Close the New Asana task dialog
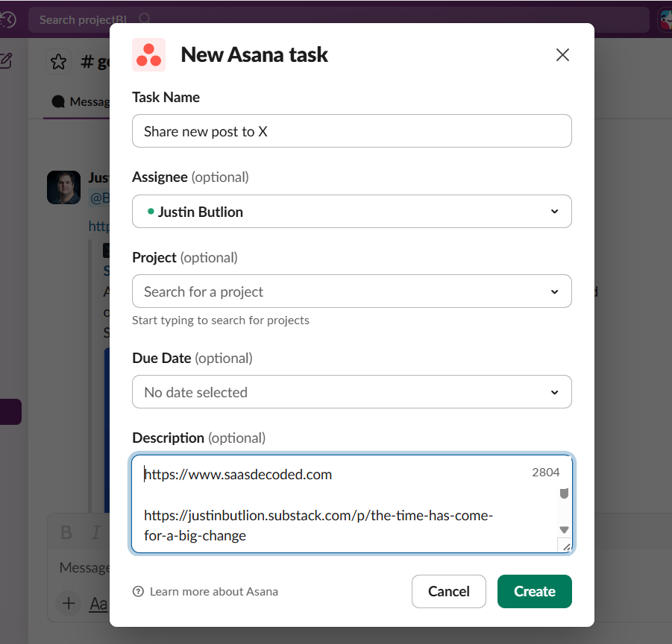Screen dimensions: 672x644 click(562, 55)
